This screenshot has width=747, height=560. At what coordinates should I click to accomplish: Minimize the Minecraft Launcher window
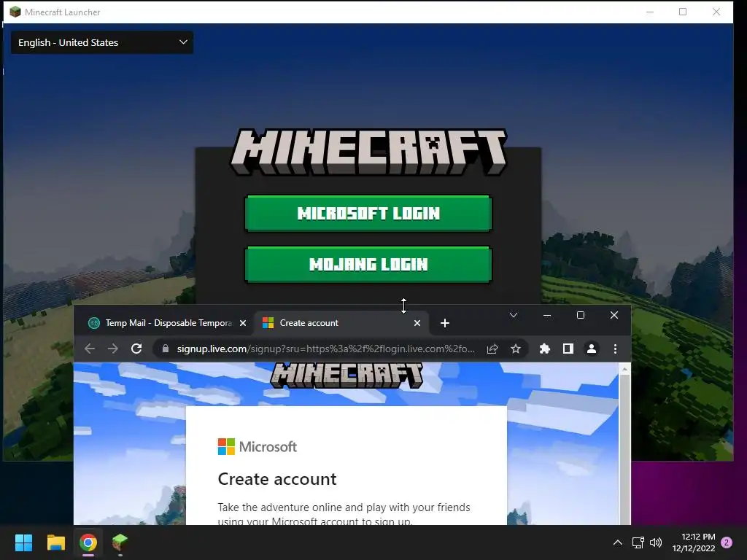tap(650, 12)
